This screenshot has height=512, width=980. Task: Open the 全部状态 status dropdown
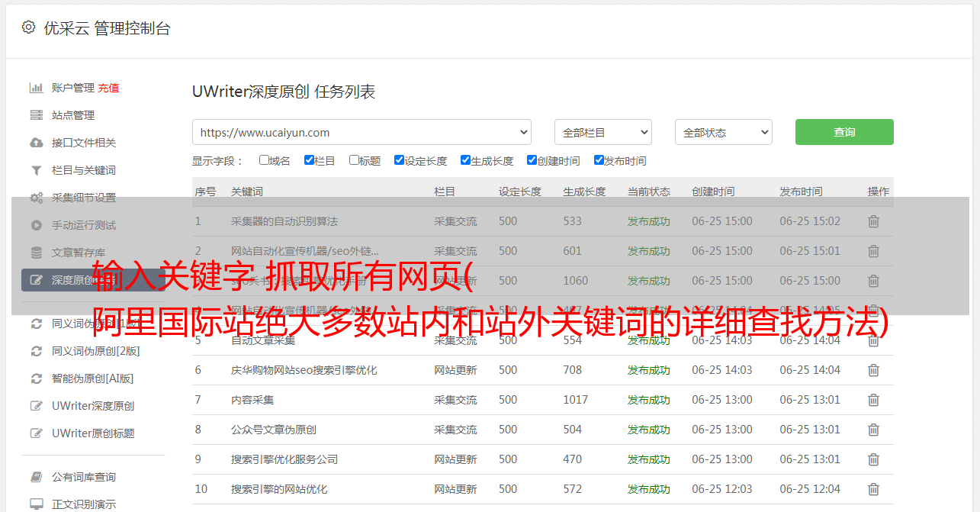pyautogui.click(x=723, y=132)
